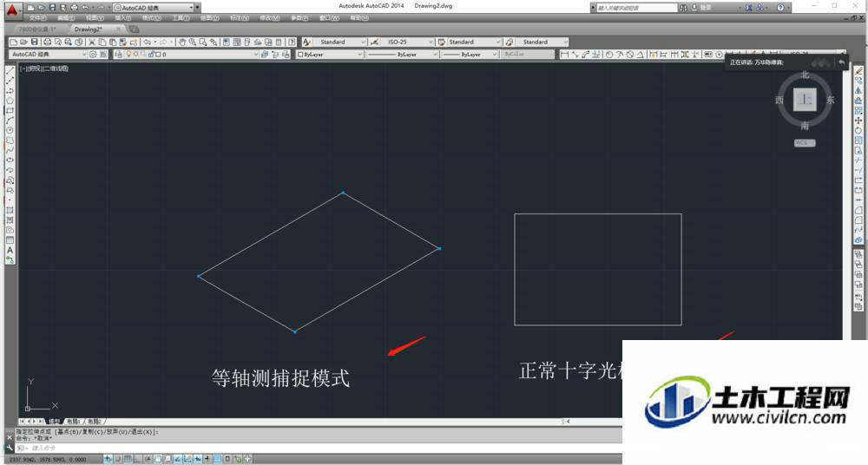Click Move tool in modify toolbar

[x=858, y=120]
